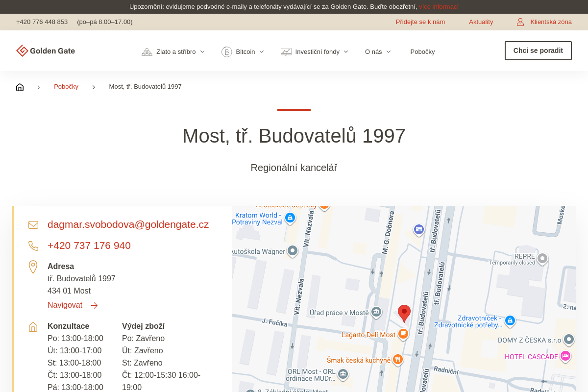This screenshot has width=588, height=392.
Task: Click the Konzultace heading
Action: [x=68, y=326]
